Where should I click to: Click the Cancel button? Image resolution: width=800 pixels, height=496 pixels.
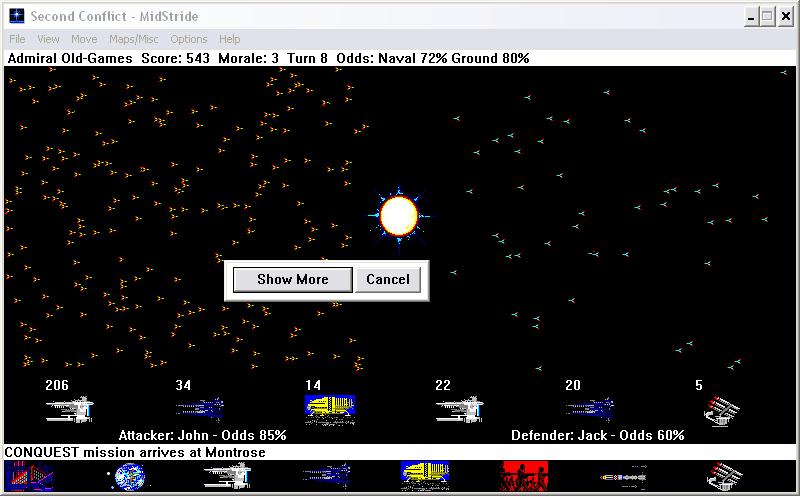[x=388, y=280]
